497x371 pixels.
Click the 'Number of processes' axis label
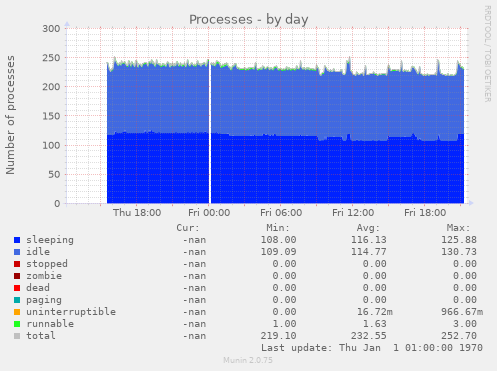pos(11,115)
